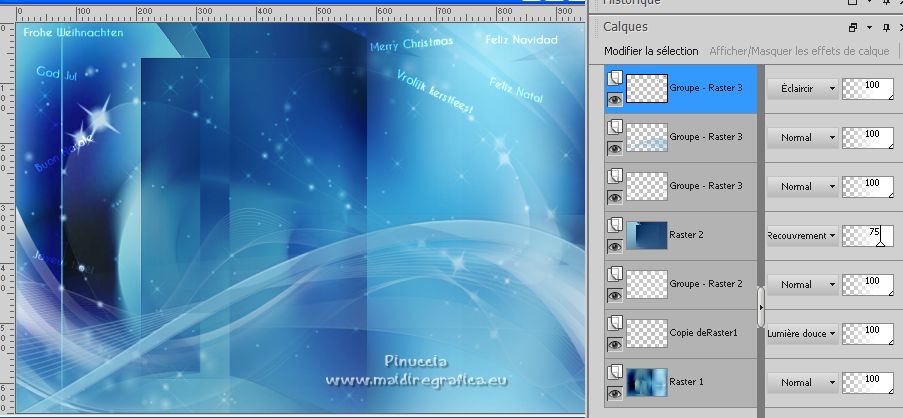Expand the layers pane splitter arrow handle
Image resolution: width=903 pixels, height=418 pixels.
click(x=761, y=307)
